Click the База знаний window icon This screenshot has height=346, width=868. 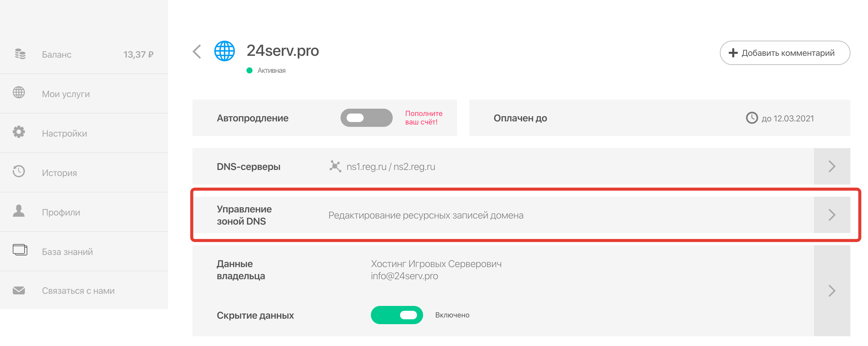(20, 250)
